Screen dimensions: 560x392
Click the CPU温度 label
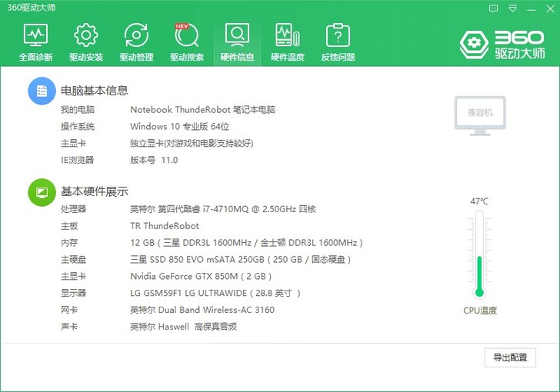pos(480,311)
